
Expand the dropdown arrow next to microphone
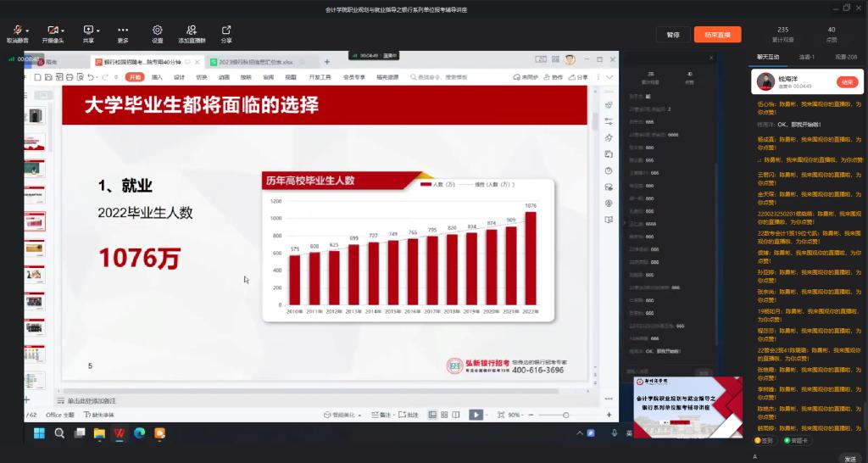(x=25, y=30)
